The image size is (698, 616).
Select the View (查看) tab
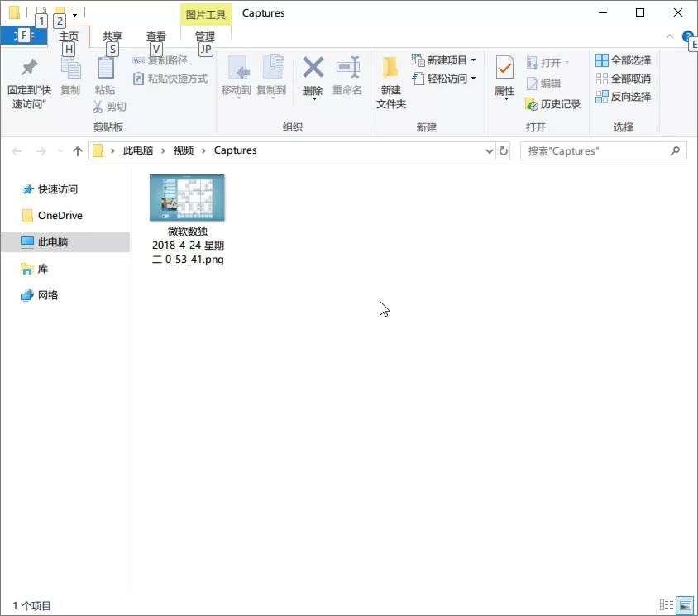[155, 36]
